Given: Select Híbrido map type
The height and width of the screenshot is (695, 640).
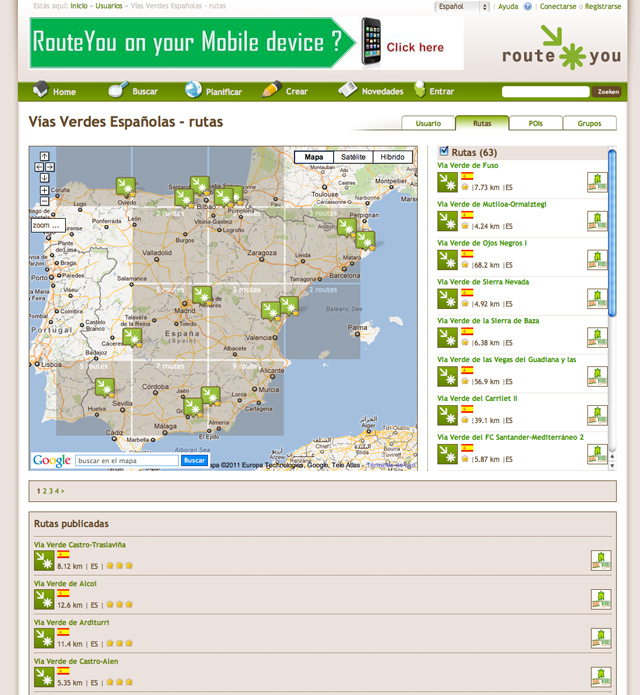Looking at the screenshot, I should (x=392, y=157).
